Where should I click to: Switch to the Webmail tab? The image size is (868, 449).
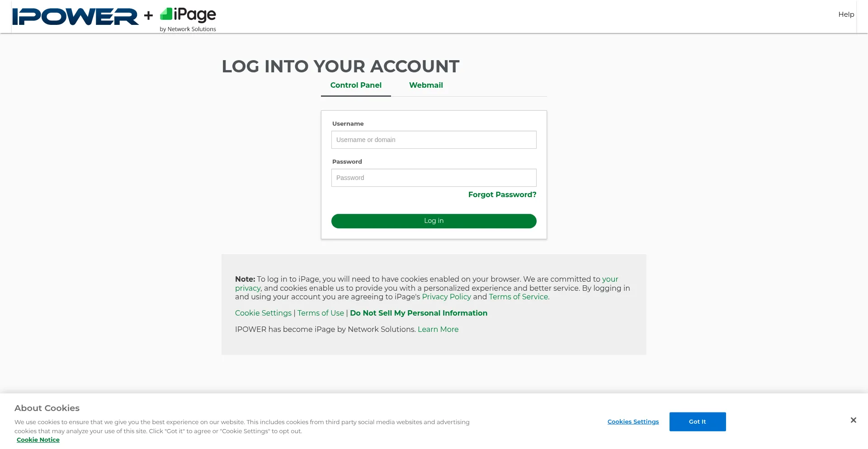click(x=426, y=85)
